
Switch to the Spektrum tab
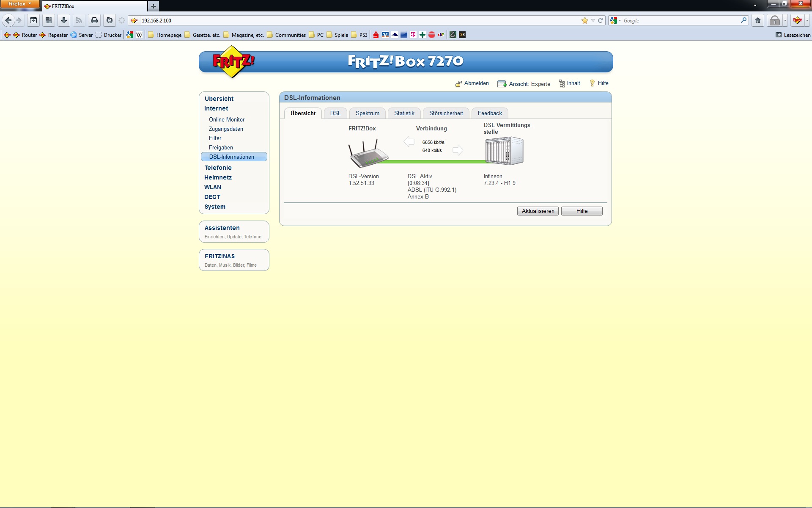coord(367,113)
